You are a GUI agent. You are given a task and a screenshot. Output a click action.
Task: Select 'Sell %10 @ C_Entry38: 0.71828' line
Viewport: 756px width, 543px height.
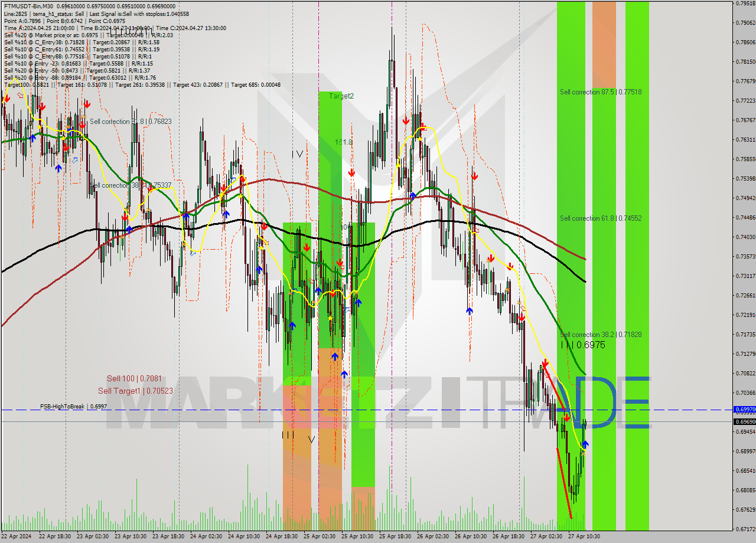point(82,42)
